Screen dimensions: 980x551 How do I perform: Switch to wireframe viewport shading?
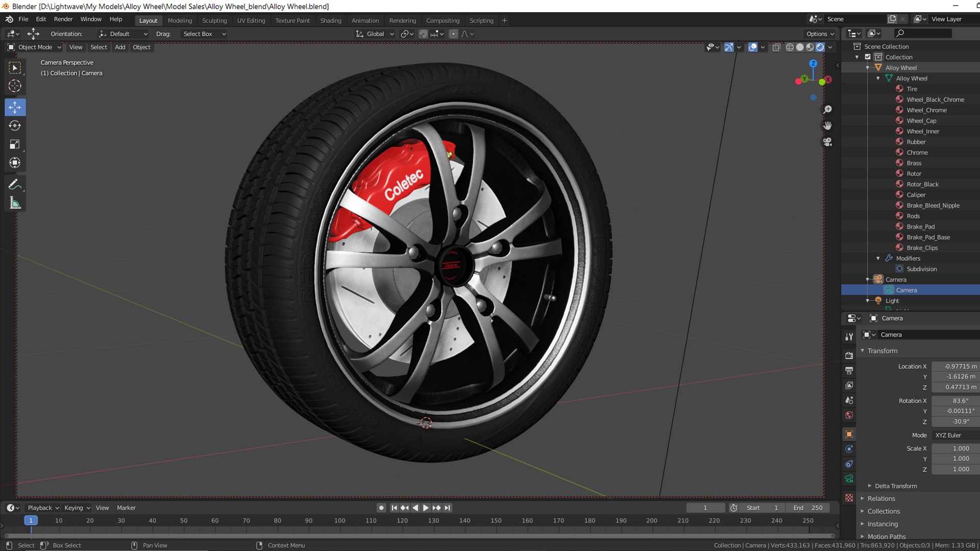(x=790, y=47)
